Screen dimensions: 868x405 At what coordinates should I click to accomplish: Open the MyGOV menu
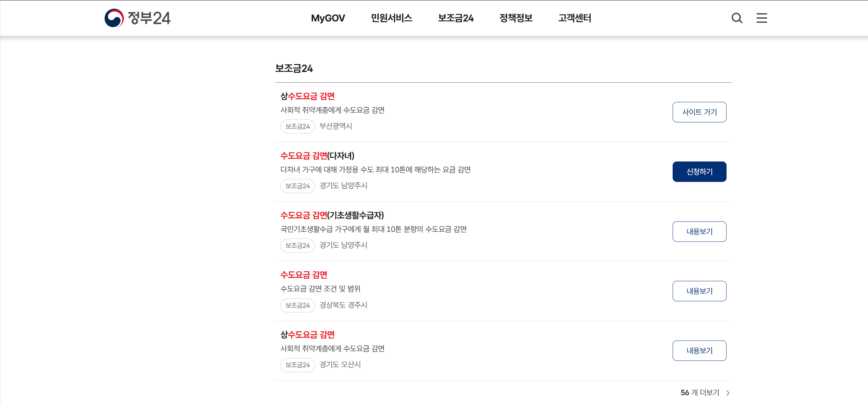(x=327, y=18)
